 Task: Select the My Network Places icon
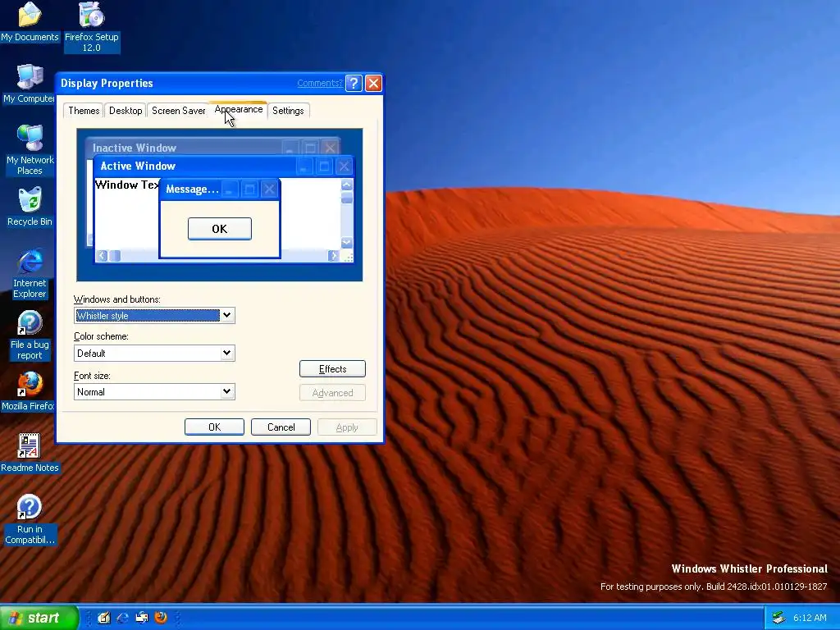(30, 150)
